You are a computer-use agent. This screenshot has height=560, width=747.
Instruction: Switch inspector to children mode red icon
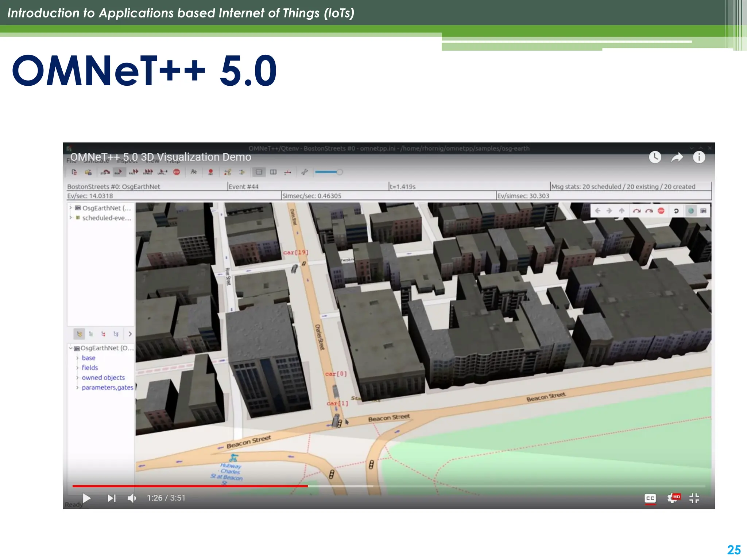(103, 334)
